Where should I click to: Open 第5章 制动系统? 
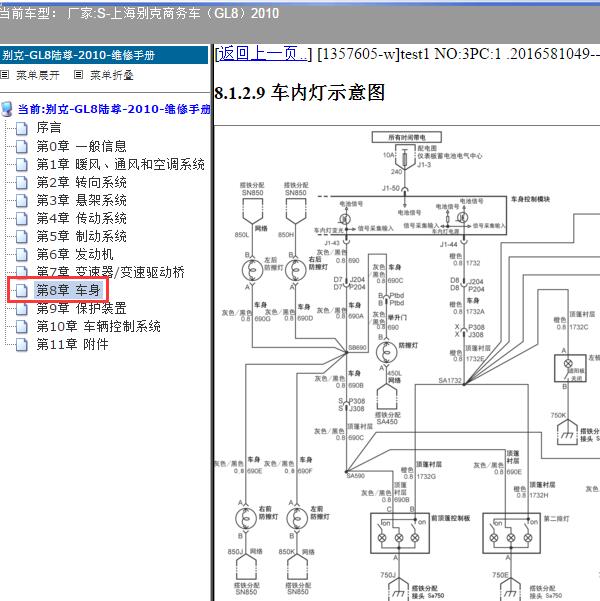pyautogui.click(x=81, y=236)
